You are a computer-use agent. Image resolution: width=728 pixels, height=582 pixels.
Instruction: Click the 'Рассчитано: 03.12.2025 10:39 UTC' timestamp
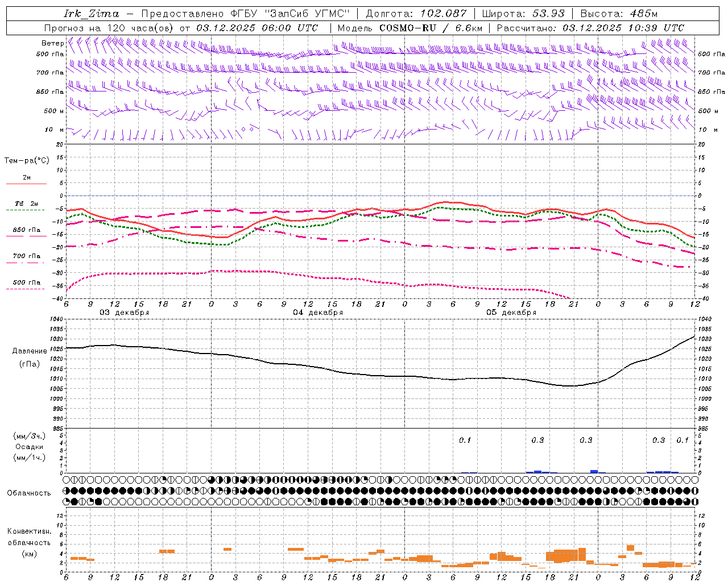point(590,28)
